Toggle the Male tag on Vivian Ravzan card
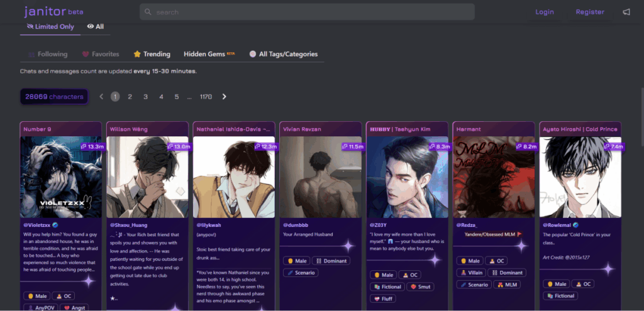 click(x=298, y=261)
